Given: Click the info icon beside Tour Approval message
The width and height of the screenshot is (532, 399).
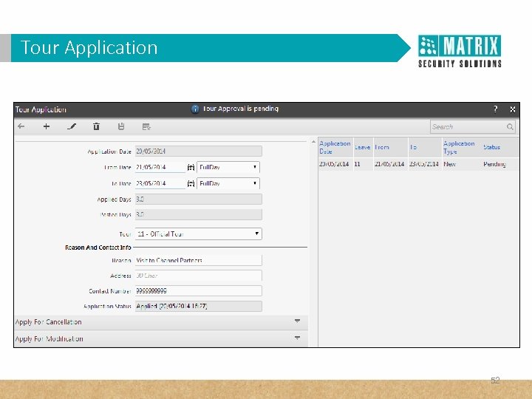Looking at the screenshot, I should point(195,109).
